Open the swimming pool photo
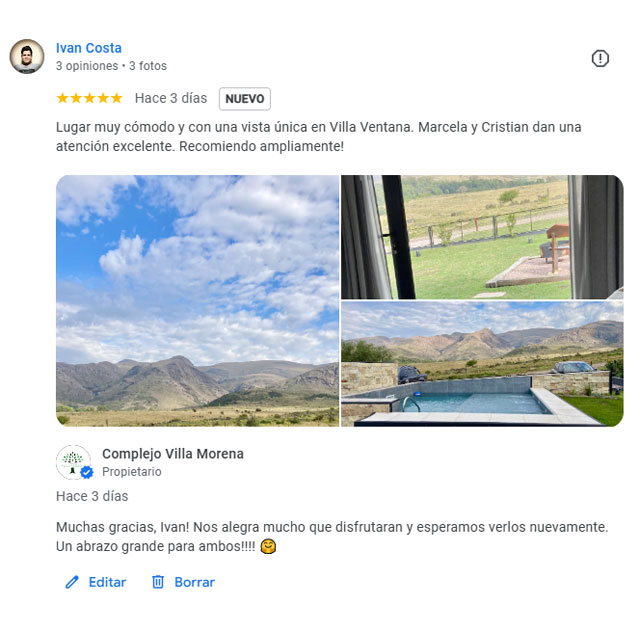Image resolution: width=640 pixels, height=640 pixels. point(482,364)
